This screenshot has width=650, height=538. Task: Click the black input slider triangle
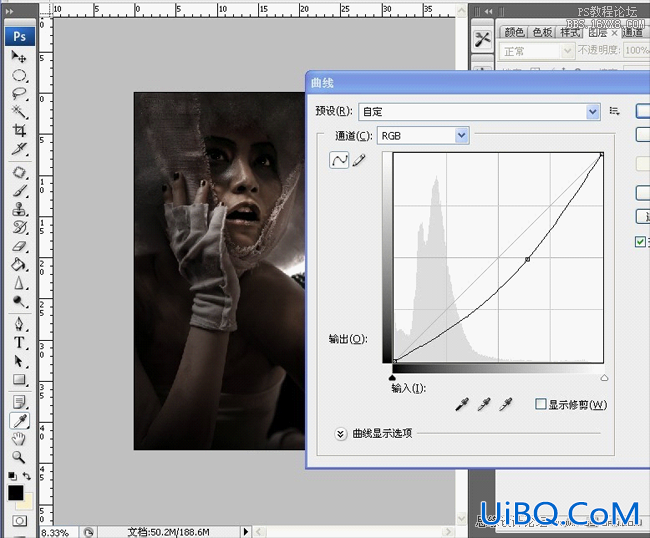click(392, 378)
